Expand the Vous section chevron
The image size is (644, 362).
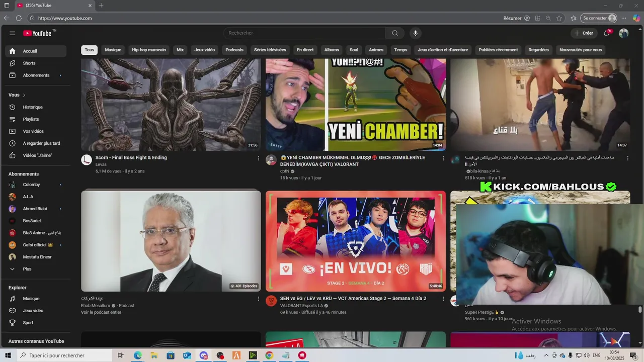point(24,95)
